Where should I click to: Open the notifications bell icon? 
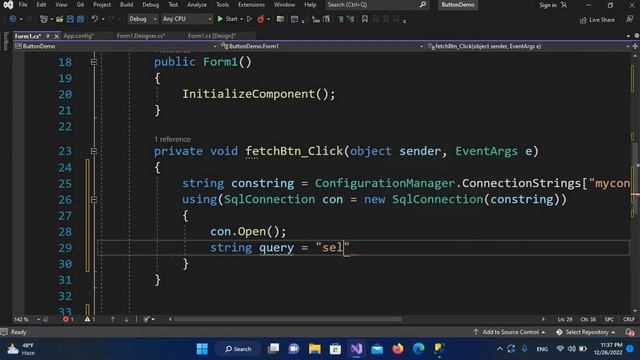click(x=629, y=332)
